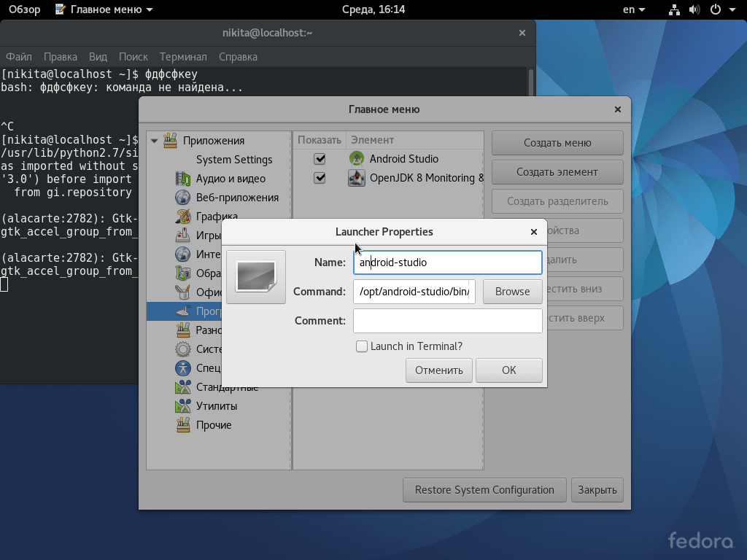Open the network status icon in top bar
Screen dimensions: 747x560
[674, 9]
